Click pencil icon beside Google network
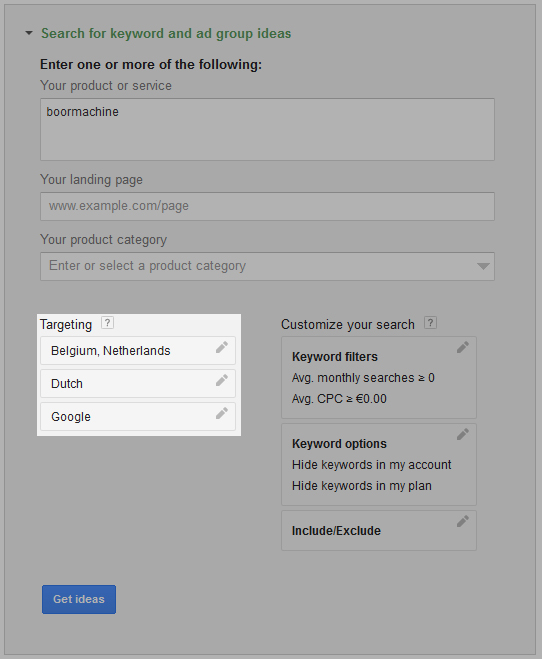The width and height of the screenshot is (542, 659). pos(222,413)
